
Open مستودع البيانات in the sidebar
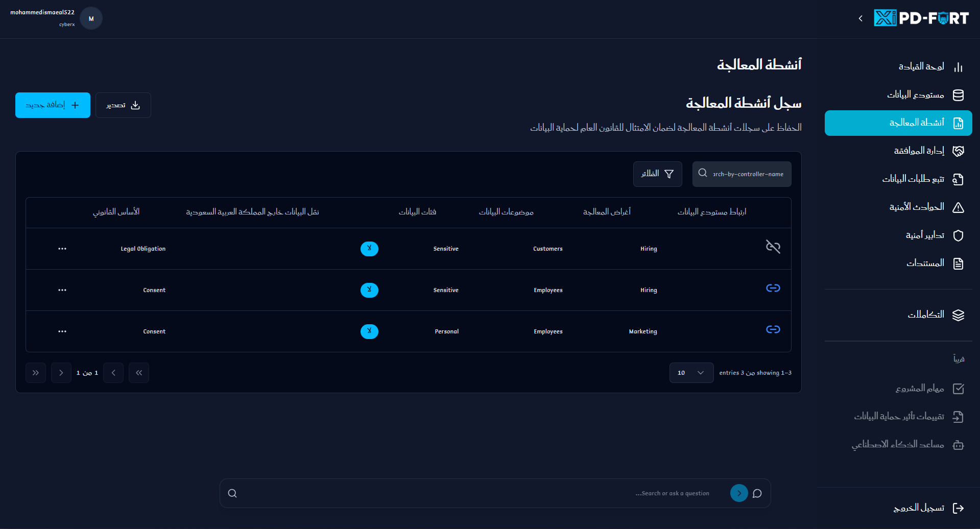point(915,95)
